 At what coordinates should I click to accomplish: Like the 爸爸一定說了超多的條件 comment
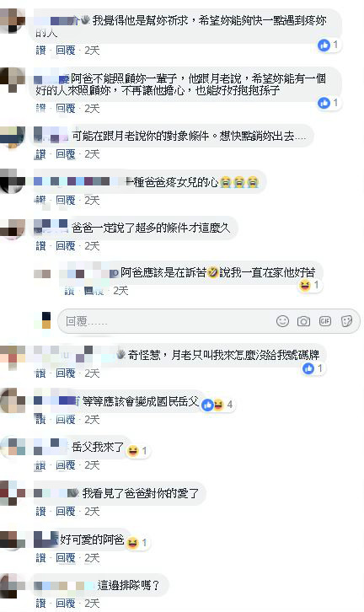click(x=40, y=245)
